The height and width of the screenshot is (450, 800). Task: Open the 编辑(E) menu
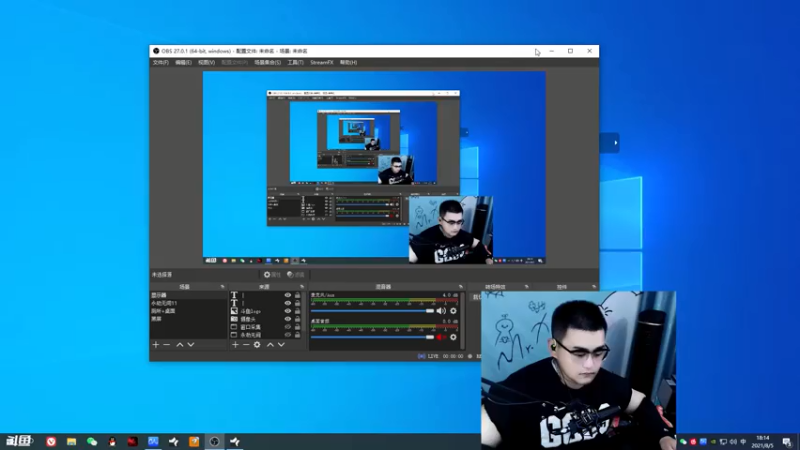[183, 62]
